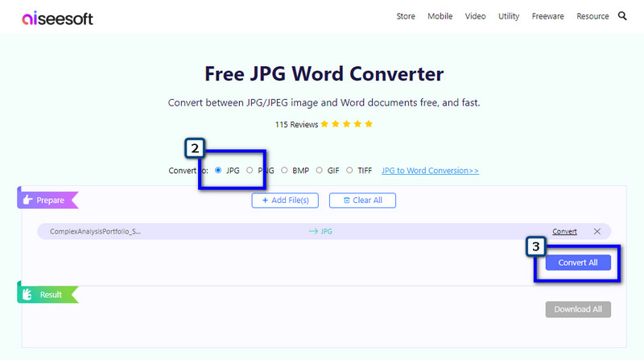Pick the GIF format option
The height and width of the screenshot is (360, 644).
click(319, 170)
